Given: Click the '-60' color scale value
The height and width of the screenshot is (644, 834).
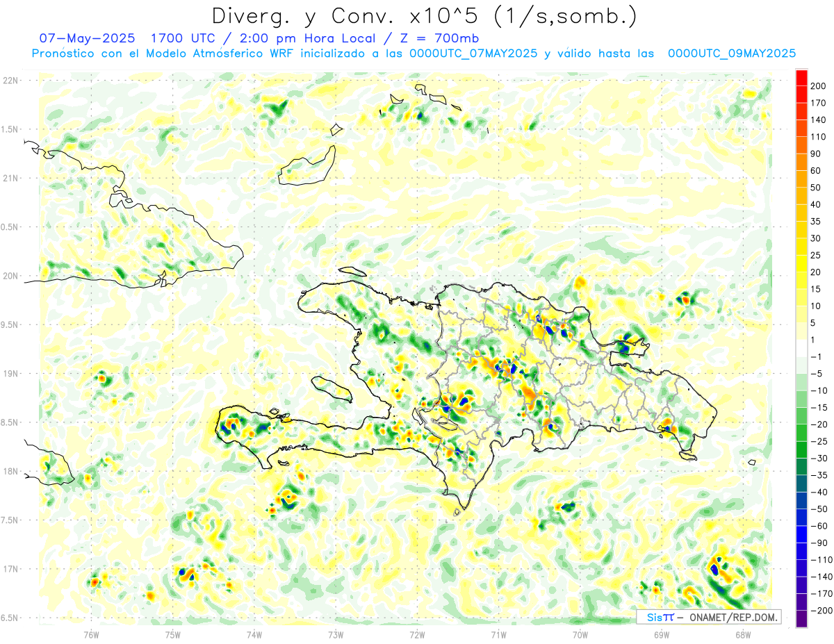Looking at the screenshot, I should pyautogui.click(x=819, y=526).
